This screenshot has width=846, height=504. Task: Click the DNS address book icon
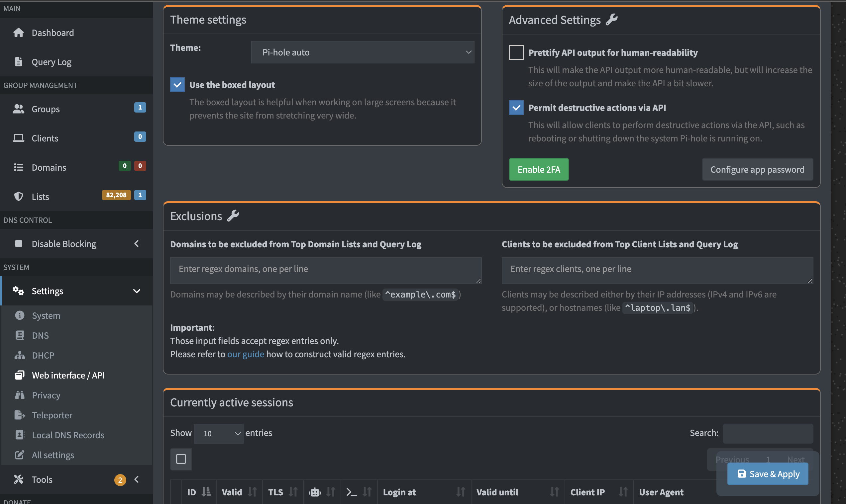click(20, 336)
